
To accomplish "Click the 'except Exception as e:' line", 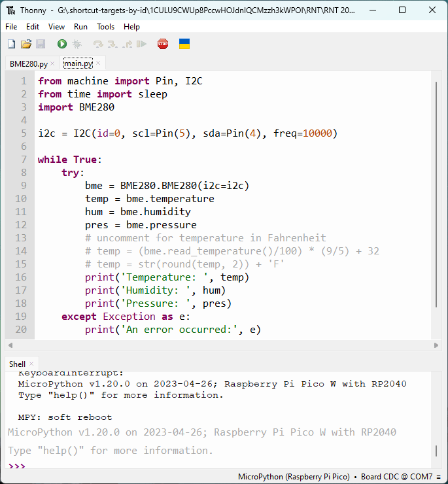I will [x=126, y=317].
